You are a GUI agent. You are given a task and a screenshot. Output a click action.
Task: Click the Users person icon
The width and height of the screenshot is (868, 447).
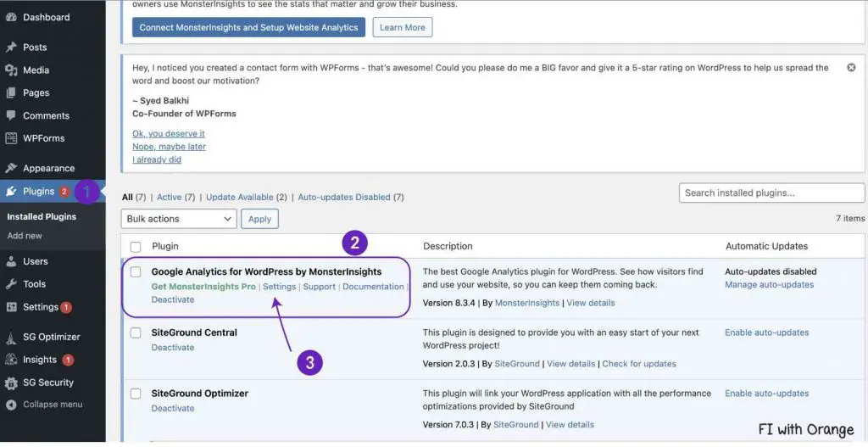pyautogui.click(x=11, y=261)
